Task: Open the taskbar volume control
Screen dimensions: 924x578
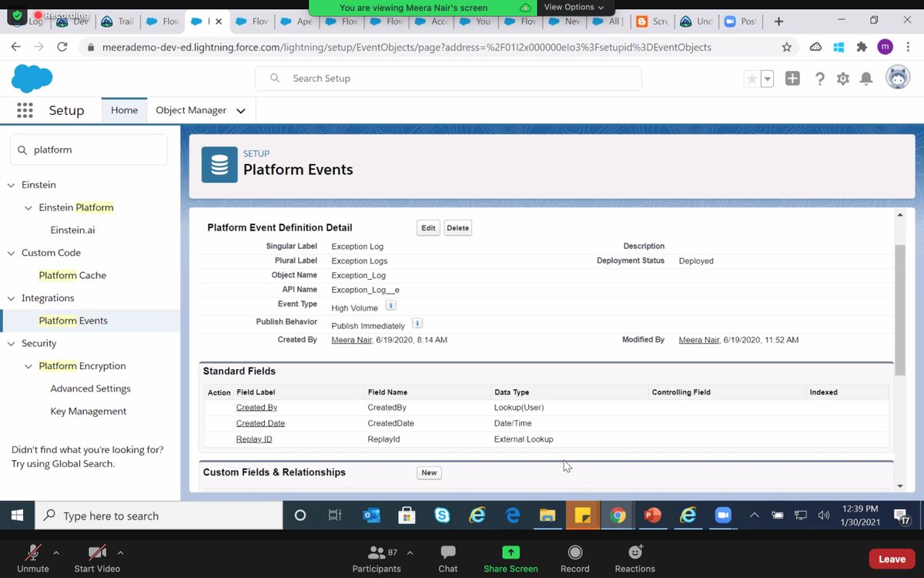Action: (x=823, y=516)
